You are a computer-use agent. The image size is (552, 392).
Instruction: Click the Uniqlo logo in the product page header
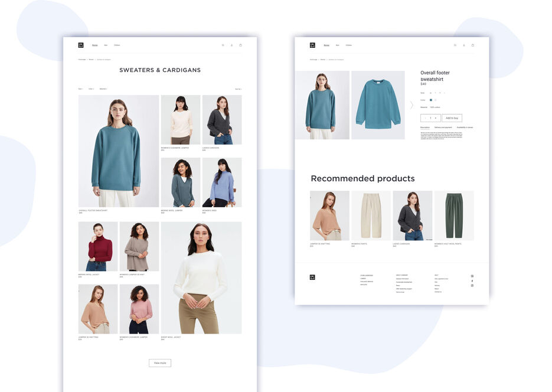(312, 45)
